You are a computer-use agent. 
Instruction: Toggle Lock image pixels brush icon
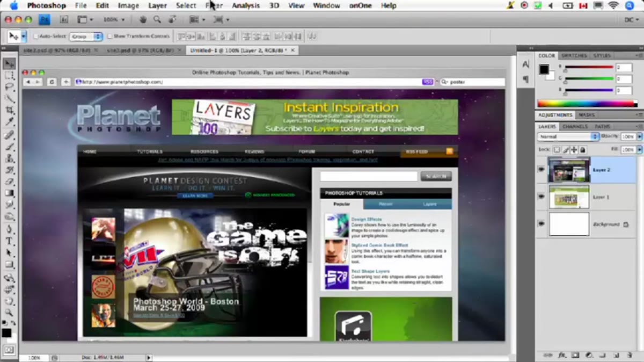pyautogui.click(x=565, y=150)
